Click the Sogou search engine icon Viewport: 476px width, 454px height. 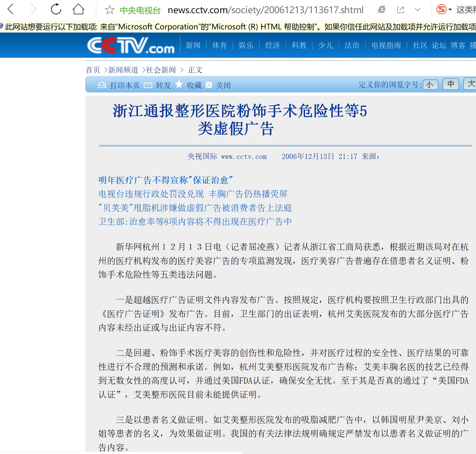click(x=441, y=10)
